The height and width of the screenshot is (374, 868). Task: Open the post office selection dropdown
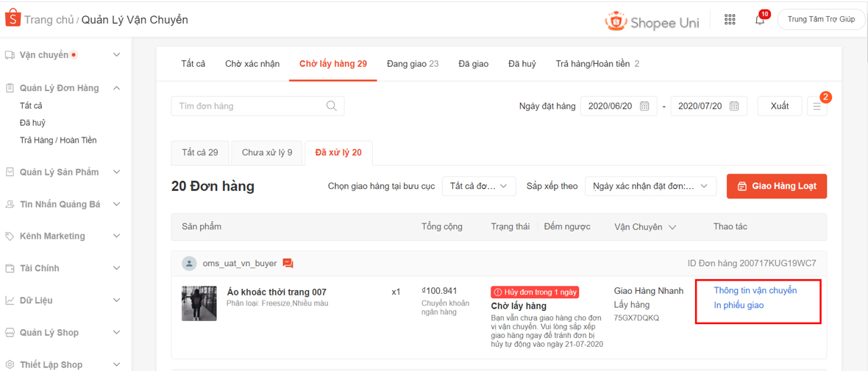coord(478,187)
